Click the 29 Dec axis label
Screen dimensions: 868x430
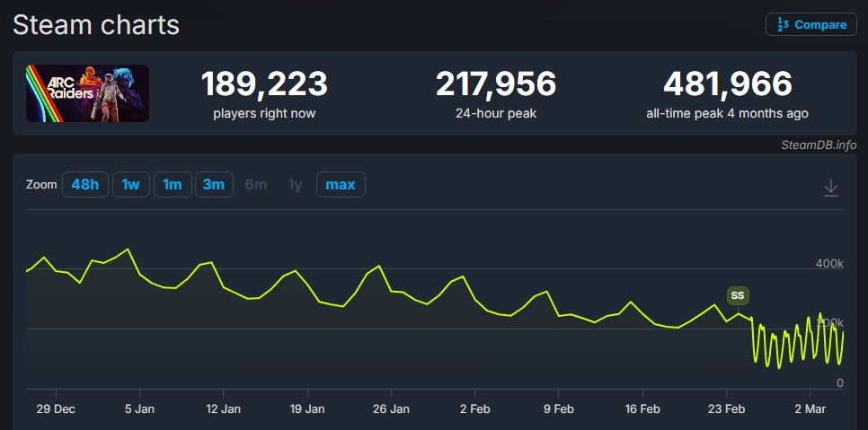(57, 409)
